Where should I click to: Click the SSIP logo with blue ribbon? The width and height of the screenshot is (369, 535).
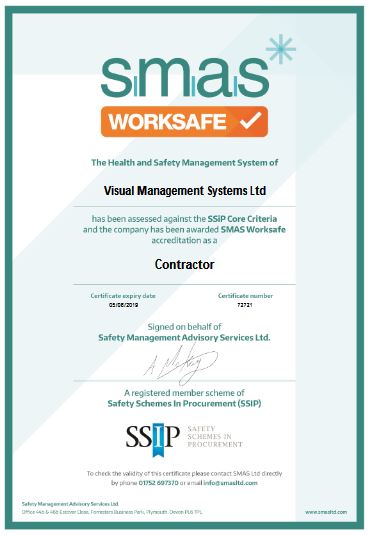[153, 439]
